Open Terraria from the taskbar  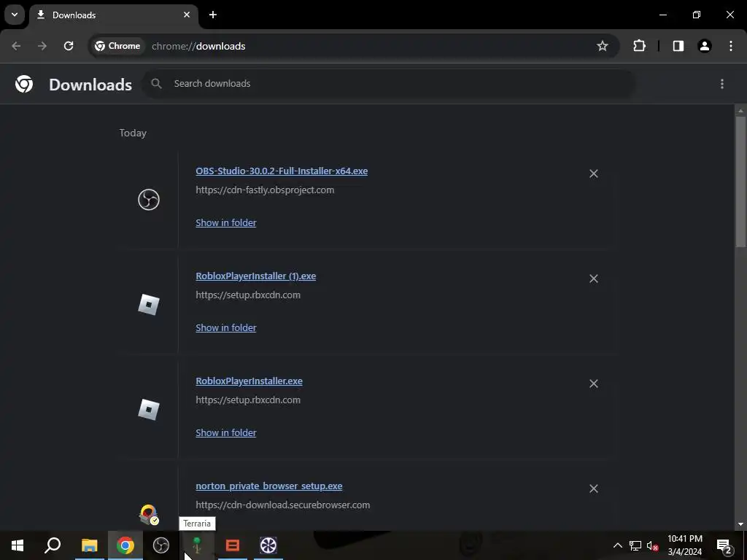pos(197,545)
